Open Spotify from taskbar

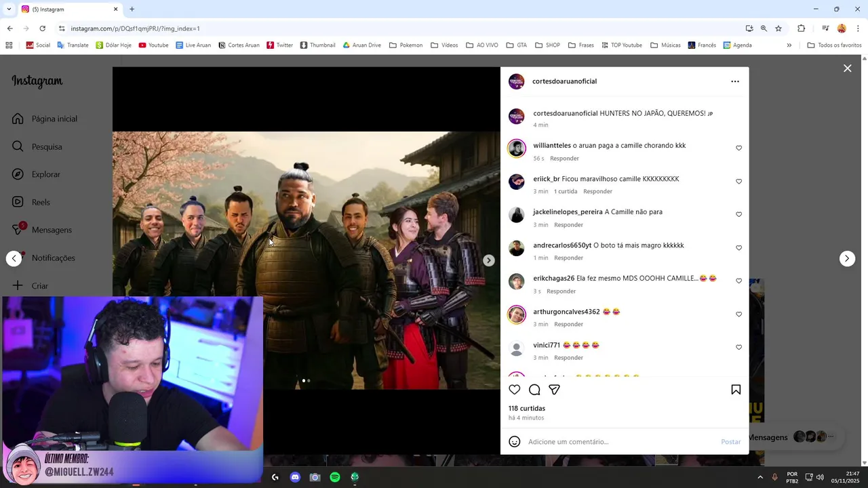click(x=335, y=477)
